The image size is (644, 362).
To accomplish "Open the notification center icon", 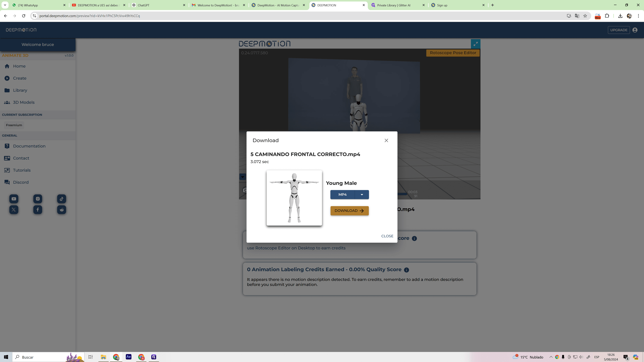I will click(x=626, y=357).
